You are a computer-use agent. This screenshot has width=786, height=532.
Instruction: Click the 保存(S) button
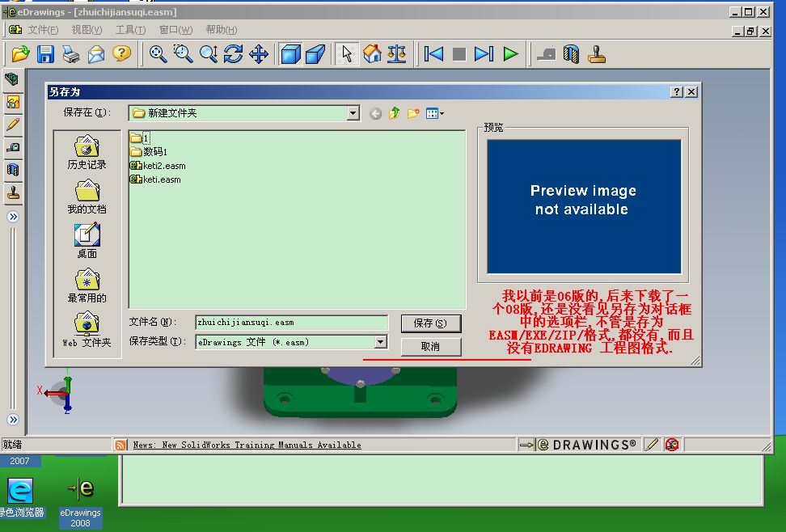430,323
